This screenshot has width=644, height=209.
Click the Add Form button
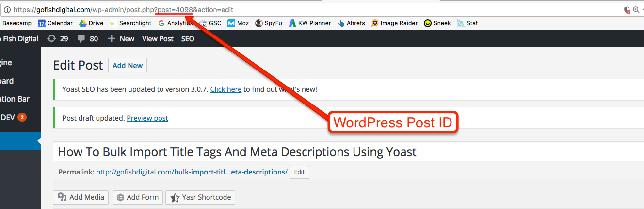pos(138,197)
